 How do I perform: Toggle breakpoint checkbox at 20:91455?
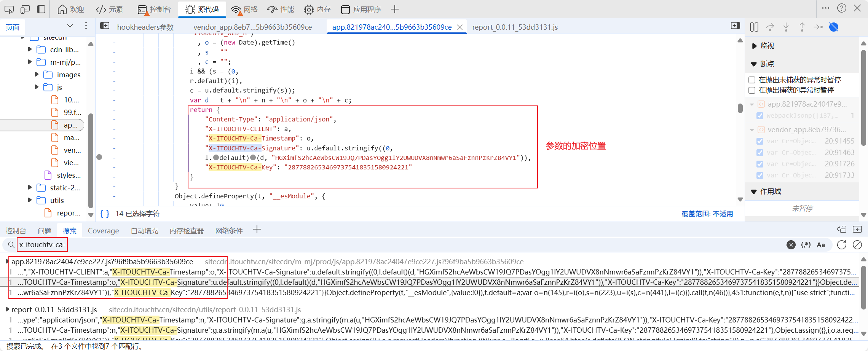(x=760, y=141)
